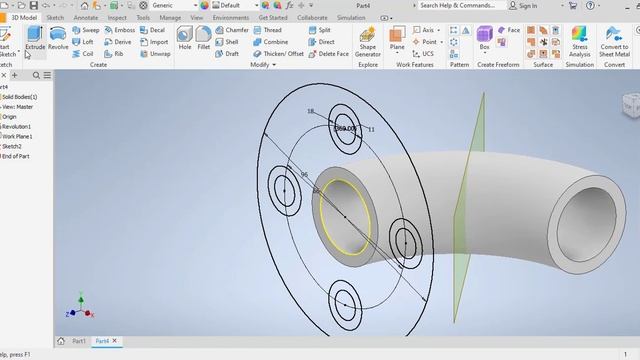Open the fx parameters dialog

pos(289,6)
